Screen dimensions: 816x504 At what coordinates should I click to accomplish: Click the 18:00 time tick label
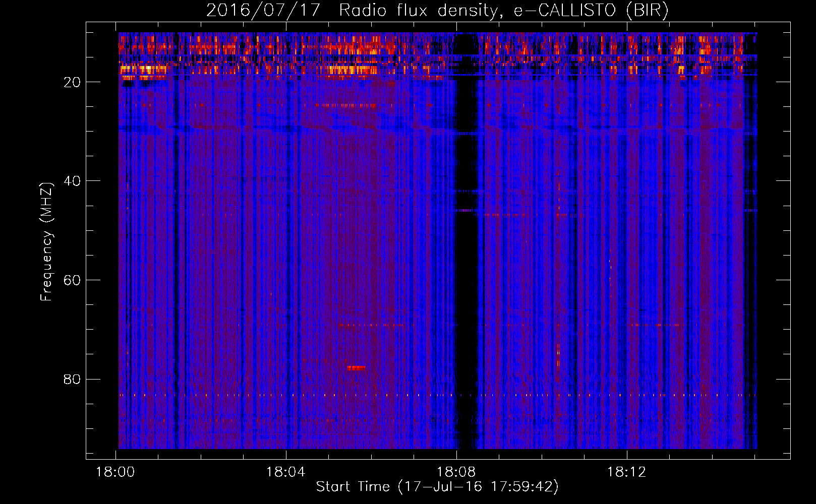(115, 472)
